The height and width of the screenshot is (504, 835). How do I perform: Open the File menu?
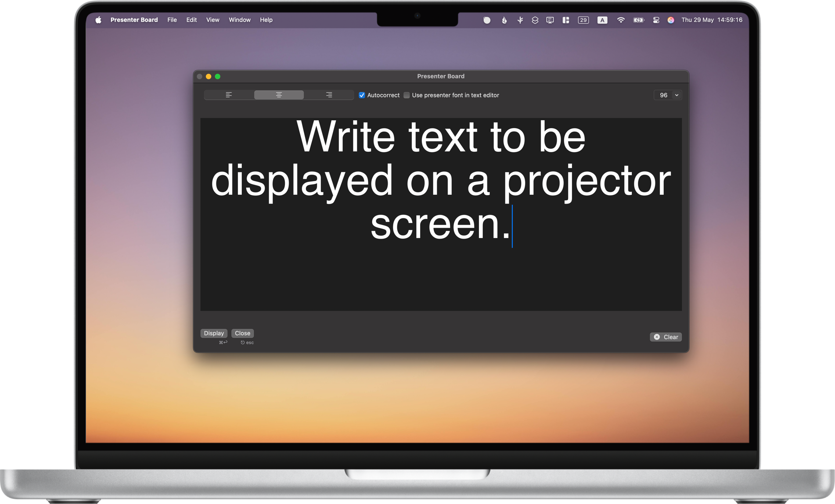(172, 20)
